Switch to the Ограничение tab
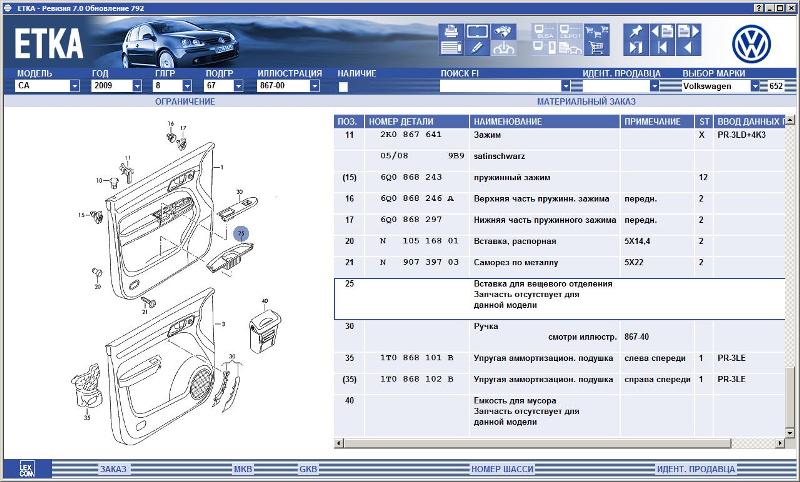800x482 pixels. pos(185,102)
